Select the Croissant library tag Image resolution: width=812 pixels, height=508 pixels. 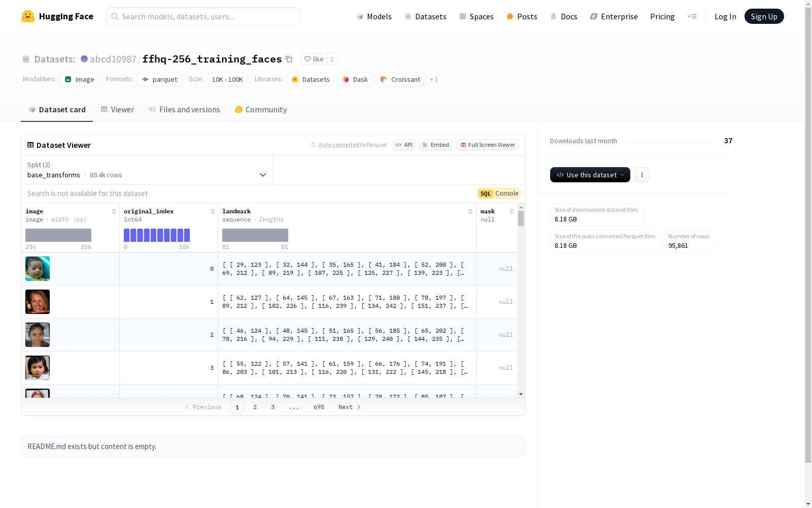[401, 79]
